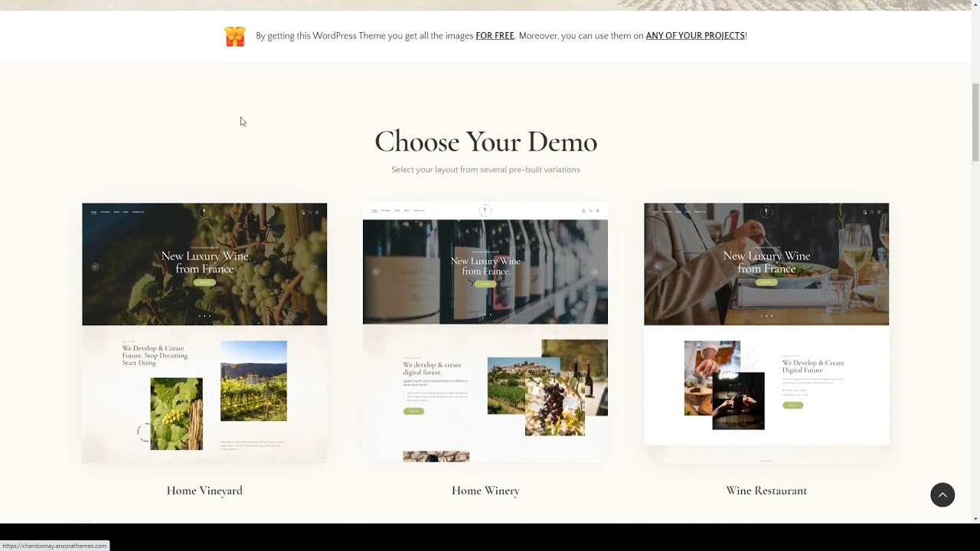Click the green button in Wine Restaurant hero

click(766, 282)
